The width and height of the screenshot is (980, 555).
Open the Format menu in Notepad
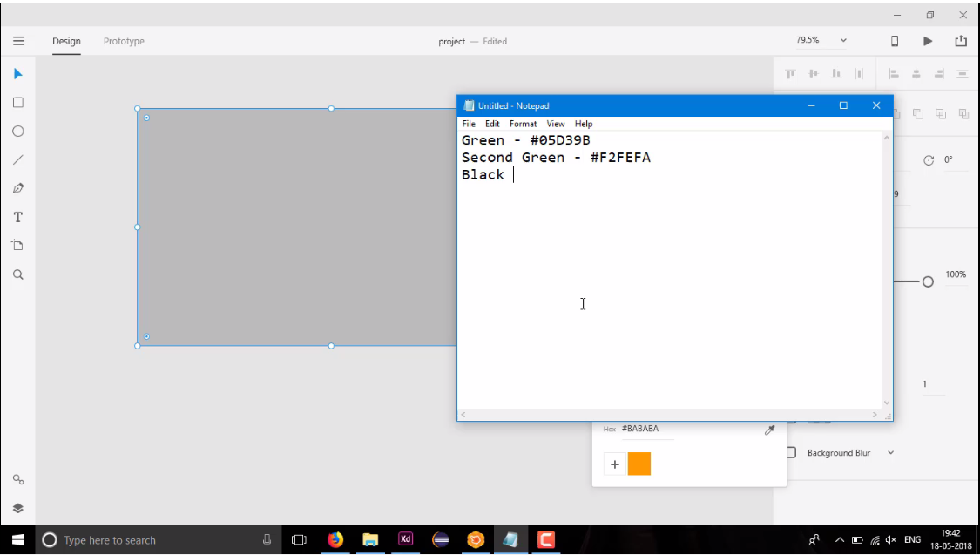point(523,124)
